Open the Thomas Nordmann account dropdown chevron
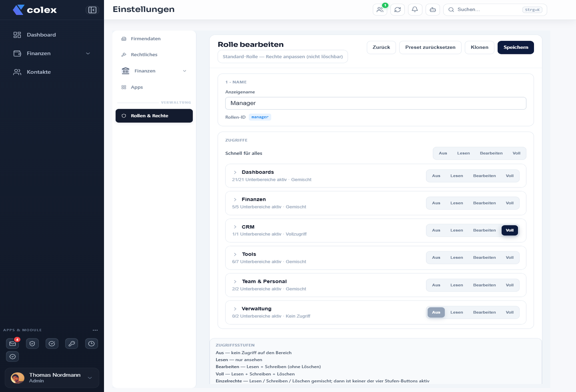This screenshot has width=576, height=392. point(90,378)
